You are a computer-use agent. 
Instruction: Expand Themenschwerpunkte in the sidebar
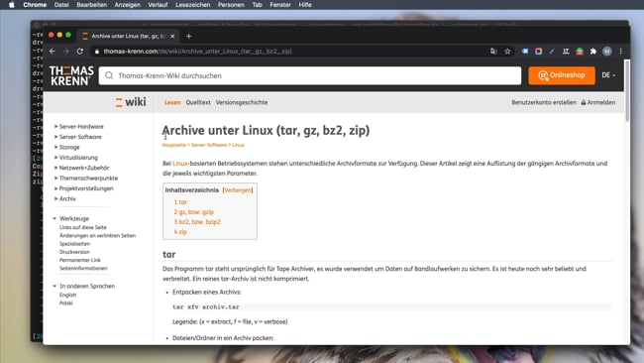[x=88, y=178]
